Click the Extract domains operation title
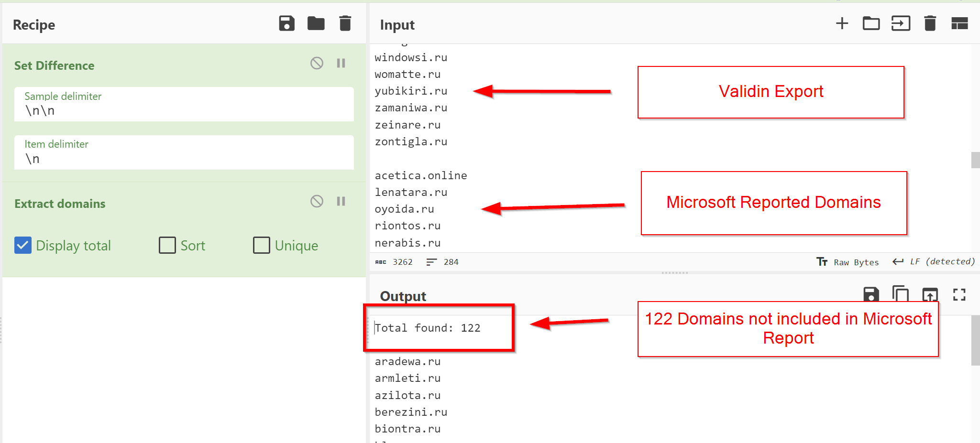980x443 pixels. click(60, 204)
